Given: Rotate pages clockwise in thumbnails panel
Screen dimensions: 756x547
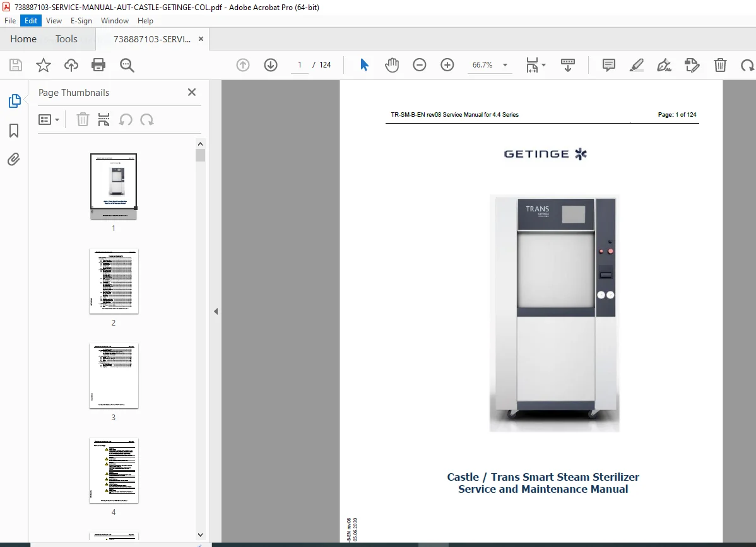Looking at the screenshot, I should (146, 119).
